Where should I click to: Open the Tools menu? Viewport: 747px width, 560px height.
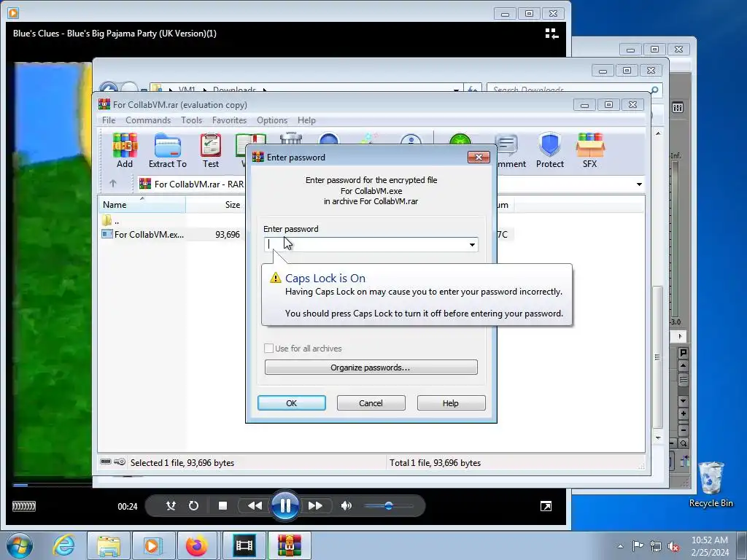click(x=191, y=120)
